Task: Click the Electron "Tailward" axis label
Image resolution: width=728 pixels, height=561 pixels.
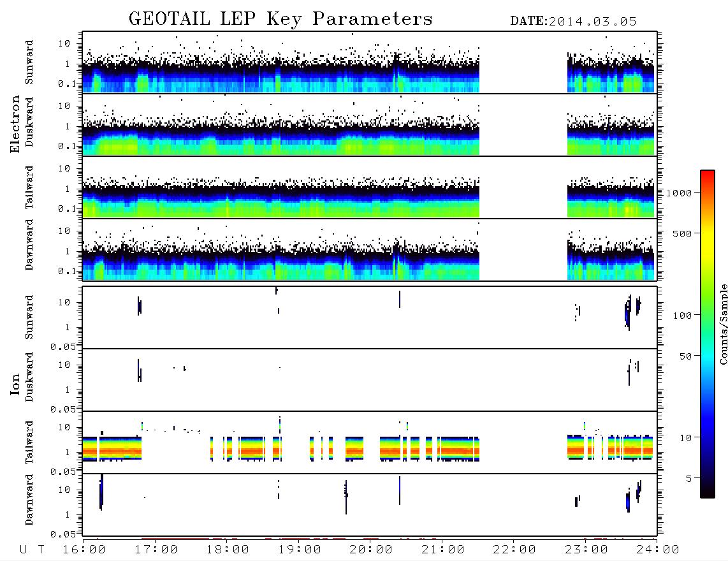Action: coord(29,187)
